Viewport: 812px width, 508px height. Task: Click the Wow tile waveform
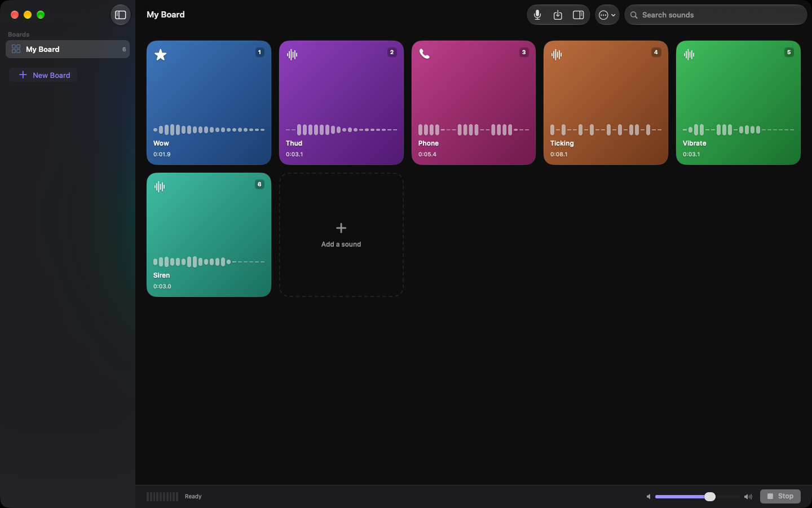[209, 130]
